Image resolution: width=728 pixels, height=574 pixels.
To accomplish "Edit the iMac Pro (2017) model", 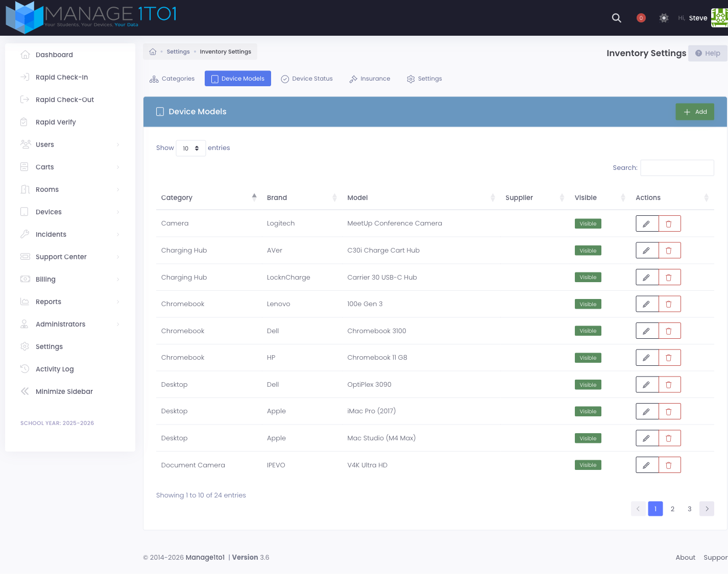I will (x=647, y=411).
